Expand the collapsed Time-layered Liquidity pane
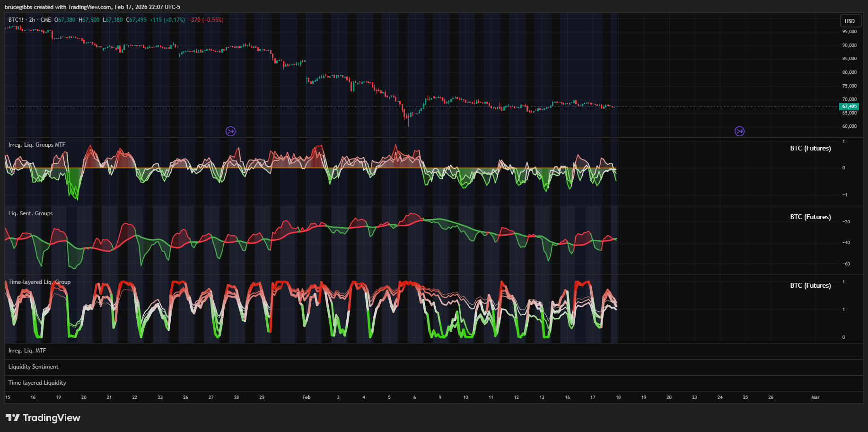Viewport: 868px width, 432px height. pos(37,383)
